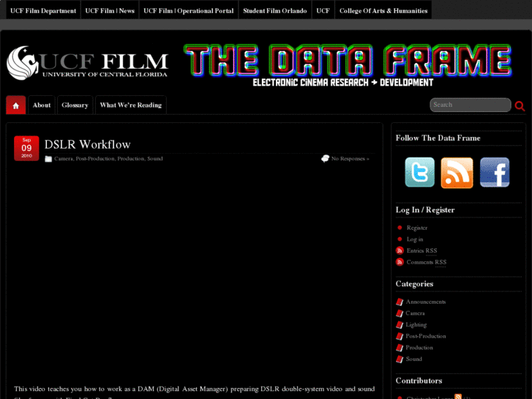Open the Facebook follow icon
This screenshot has height=399, width=532.
pyautogui.click(x=495, y=172)
